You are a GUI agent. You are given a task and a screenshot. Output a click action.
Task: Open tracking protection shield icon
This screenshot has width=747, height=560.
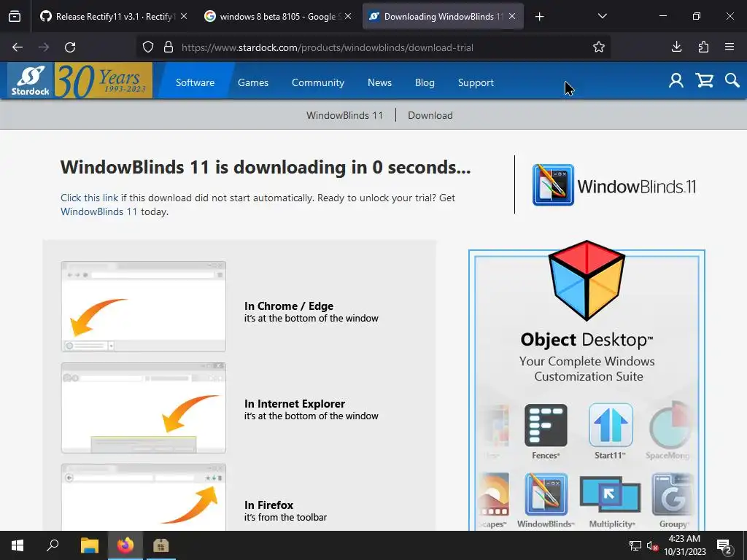click(148, 47)
